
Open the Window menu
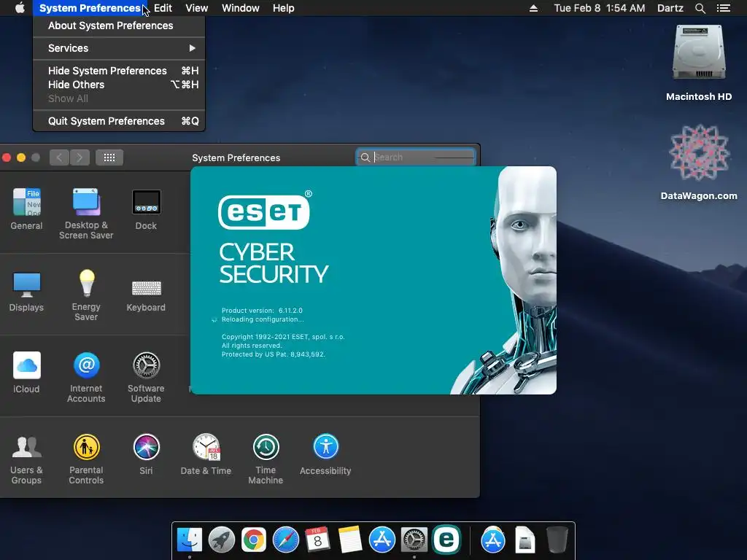point(241,8)
